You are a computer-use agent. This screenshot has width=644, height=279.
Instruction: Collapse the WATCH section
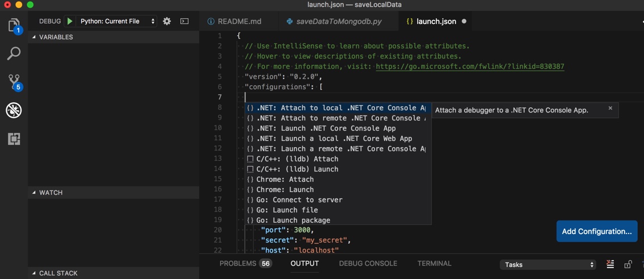coord(50,193)
